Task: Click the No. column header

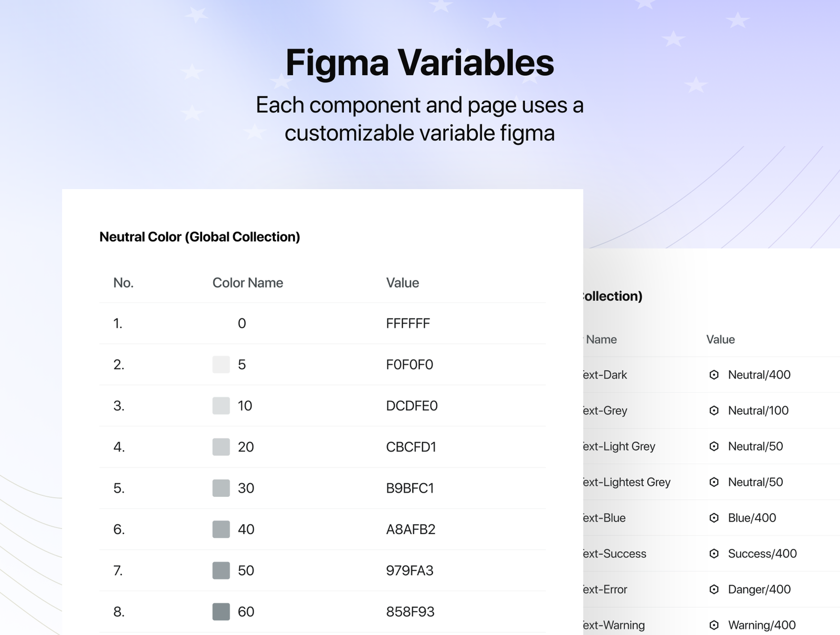Action: pyautogui.click(x=123, y=283)
